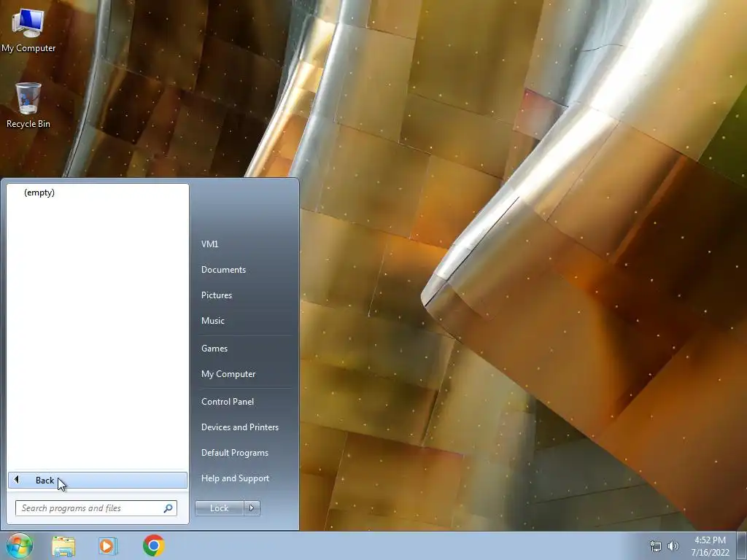
Task: Open Devices and Printers
Action: click(x=239, y=427)
